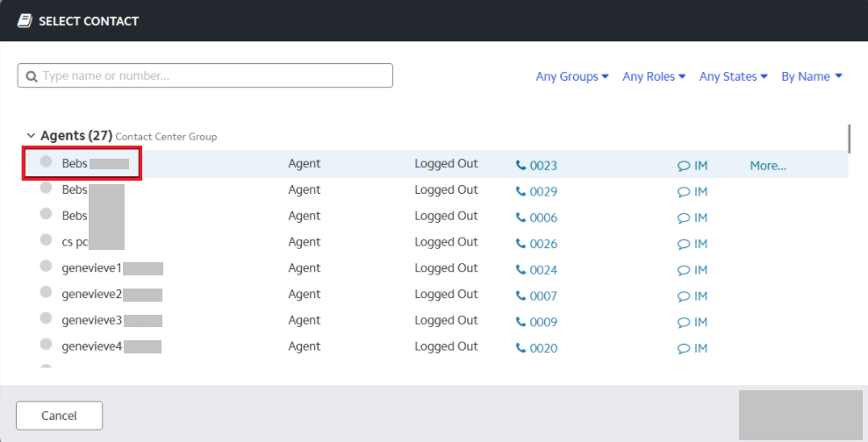
Task: Click IM chat bubble in genevieve3 row
Action: click(x=684, y=323)
